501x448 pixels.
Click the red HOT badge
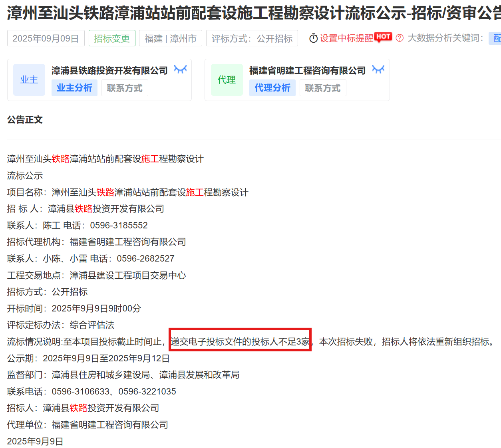pos(383,37)
